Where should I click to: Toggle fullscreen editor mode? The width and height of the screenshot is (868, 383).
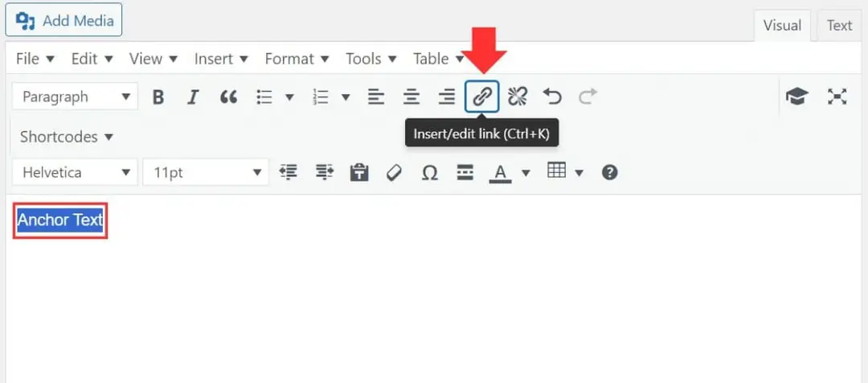pyautogui.click(x=837, y=97)
